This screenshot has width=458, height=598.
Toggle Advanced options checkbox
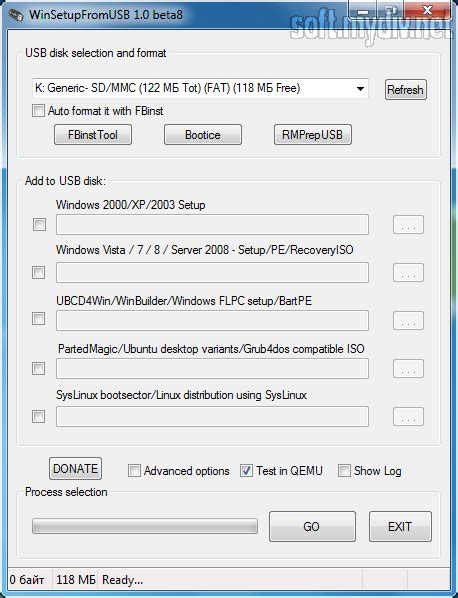(134, 471)
